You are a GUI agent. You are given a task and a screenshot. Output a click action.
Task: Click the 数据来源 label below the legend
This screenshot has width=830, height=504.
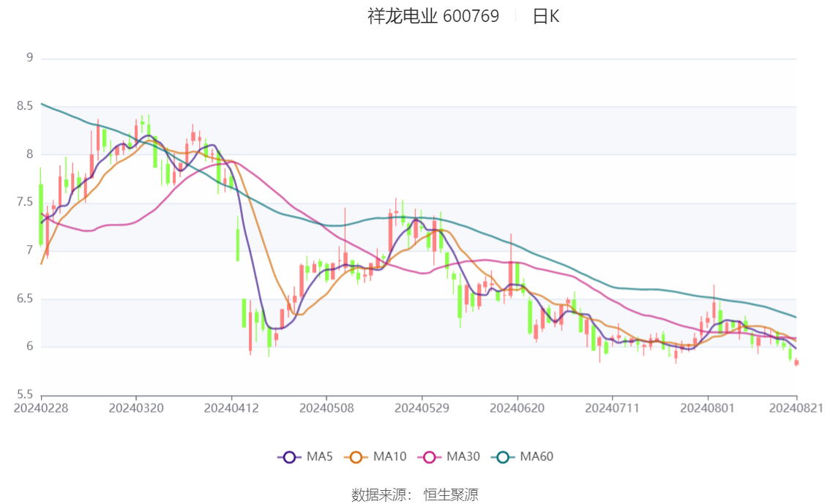click(378, 495)
